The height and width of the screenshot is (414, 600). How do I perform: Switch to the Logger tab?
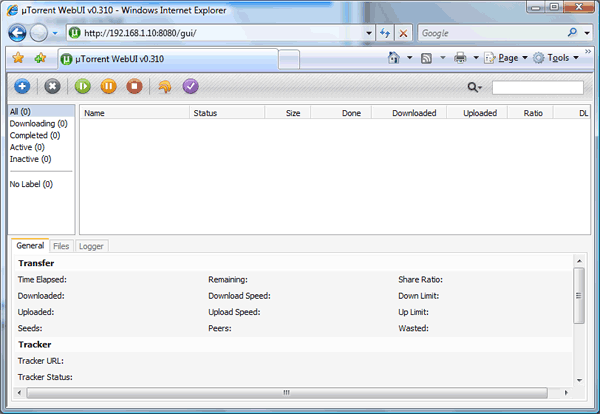[x=91, y=246]
